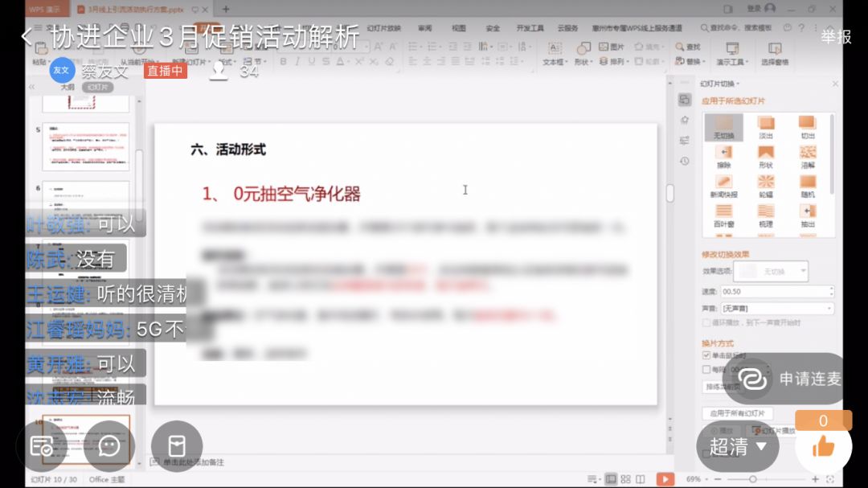The height and width of the screenshot is (488, 868).
Task: Open 选择窗格 selection pane
Action: [775, 55]
